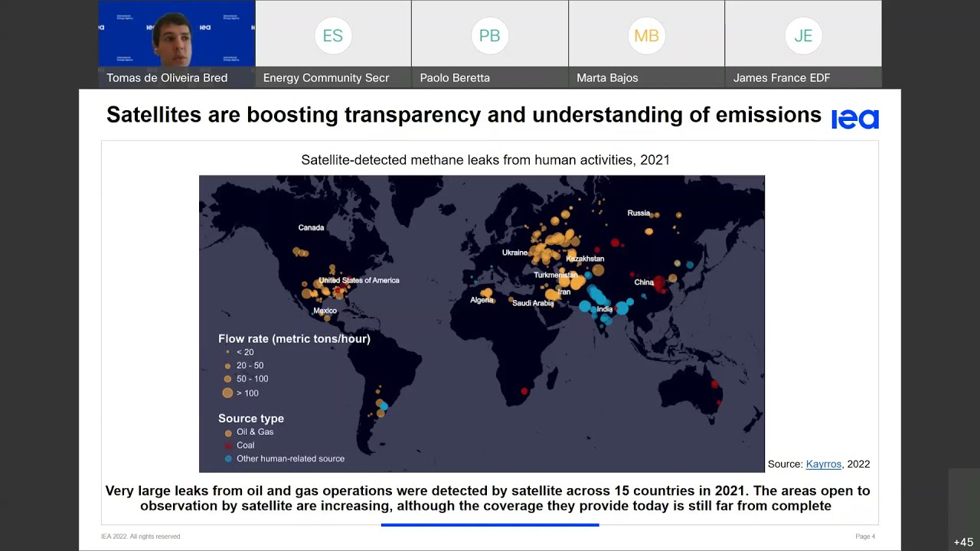Click the 'Marta Bajos' name label

[607, 77]
